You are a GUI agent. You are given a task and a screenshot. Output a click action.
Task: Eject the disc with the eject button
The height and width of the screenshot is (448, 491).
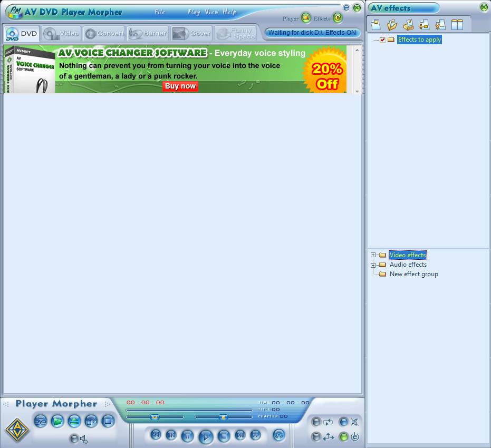74,421
